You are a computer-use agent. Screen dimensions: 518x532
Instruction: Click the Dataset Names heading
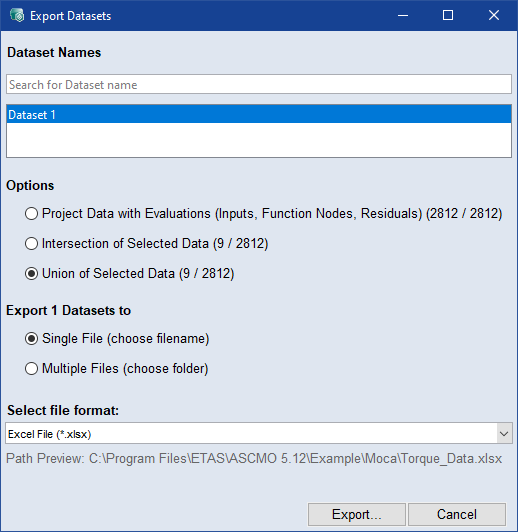(x=54, y=53)
